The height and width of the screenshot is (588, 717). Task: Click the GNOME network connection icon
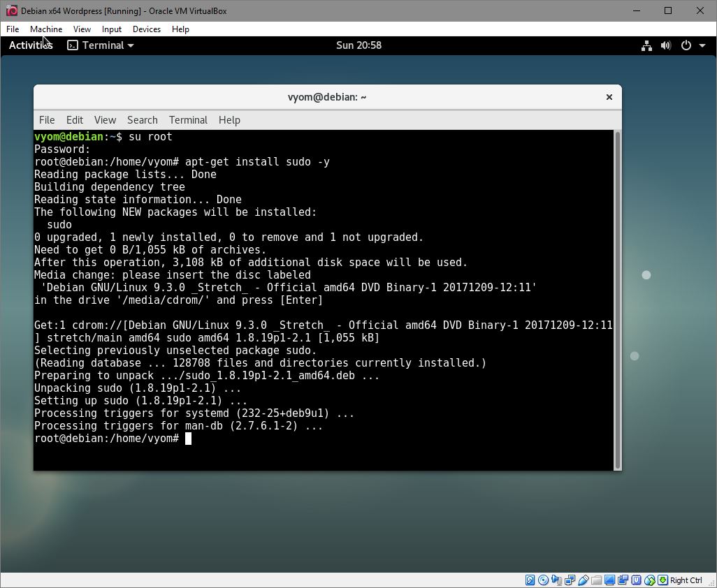coord(646,45)
